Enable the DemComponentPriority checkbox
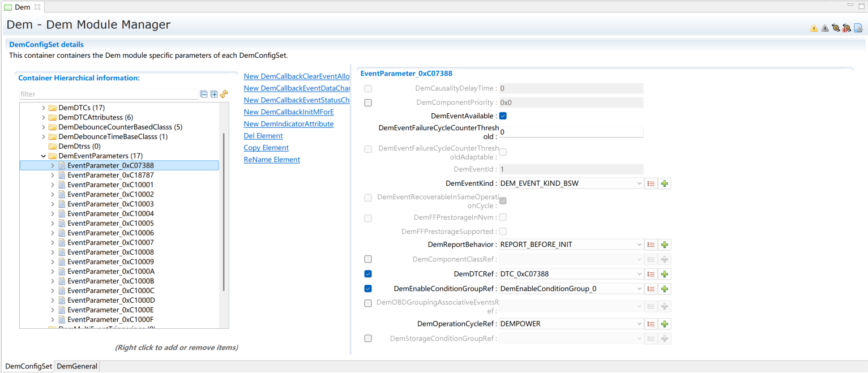The width and height of the screenshot is (868, 373). (x=368, y=103)
